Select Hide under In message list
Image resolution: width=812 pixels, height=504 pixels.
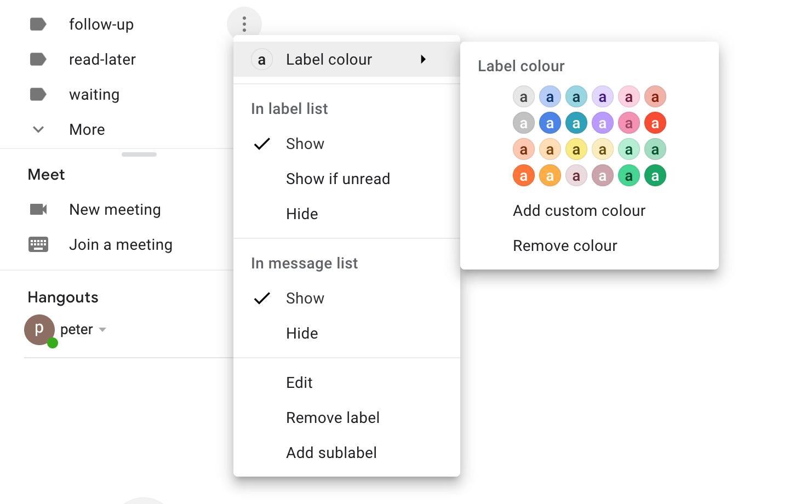tap(302, 333)
